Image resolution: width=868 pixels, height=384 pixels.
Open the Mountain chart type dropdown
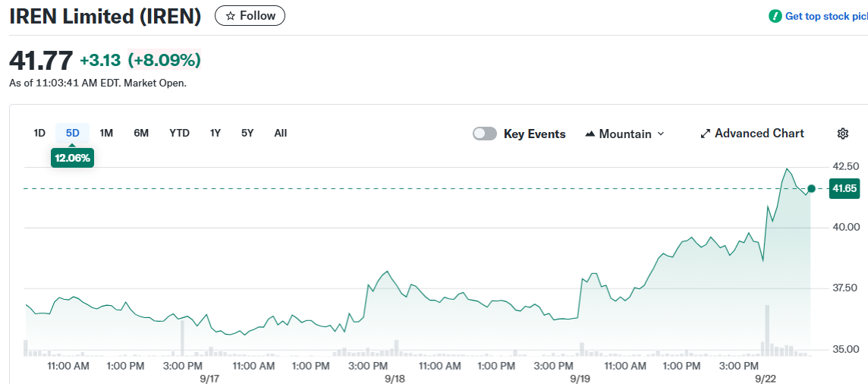tap(624, 134)
